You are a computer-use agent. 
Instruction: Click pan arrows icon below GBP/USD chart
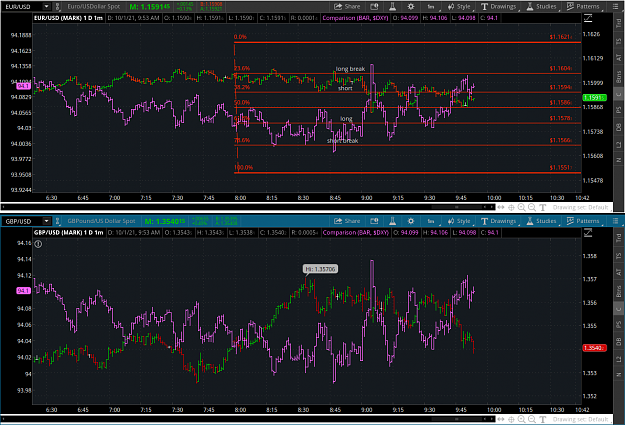[x=501, y=419]
